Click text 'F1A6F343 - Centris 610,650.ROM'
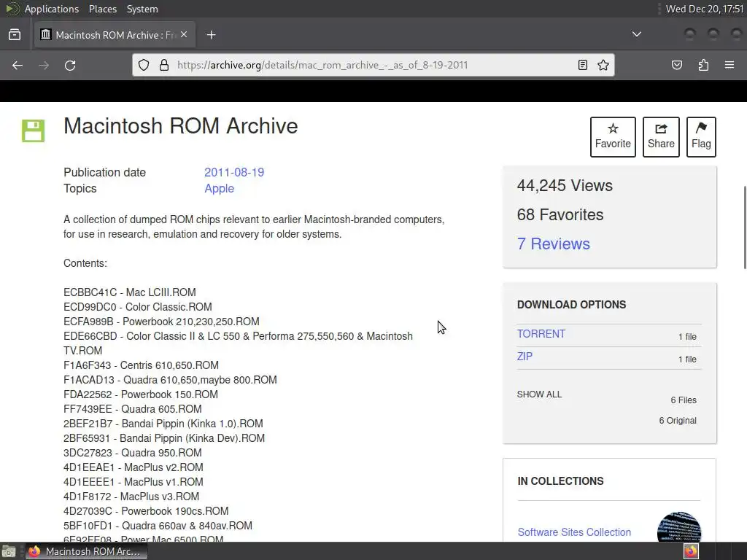This screenshot has width=747, height=560. (141, 365)
